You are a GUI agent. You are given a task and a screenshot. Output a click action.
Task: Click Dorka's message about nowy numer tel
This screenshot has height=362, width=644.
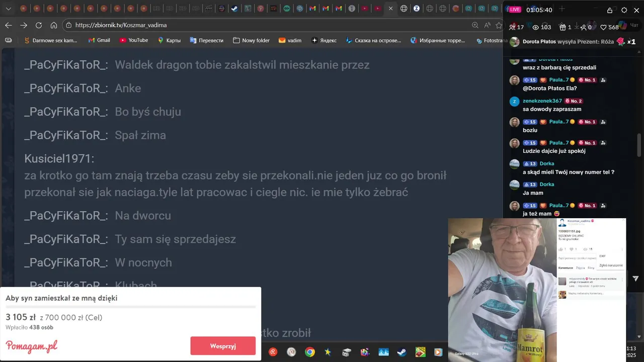tap(569, 172)
